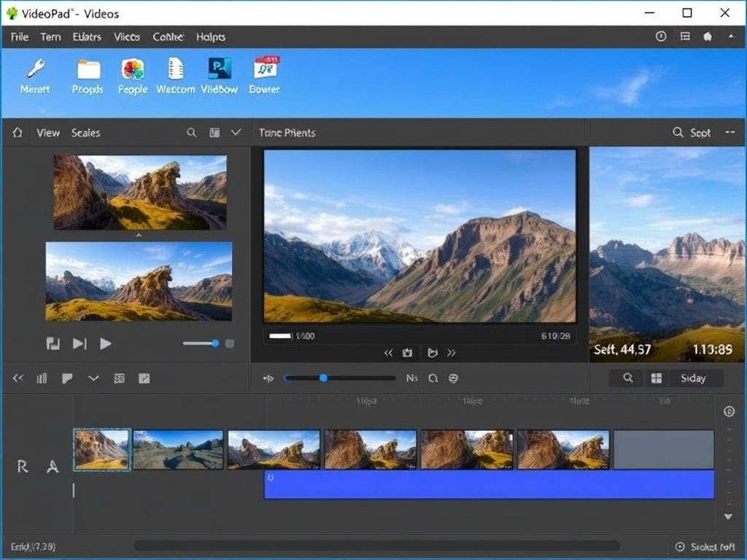Viewport: 747px width, 560px height.
Task: Open the File menu
Action: 19,36
